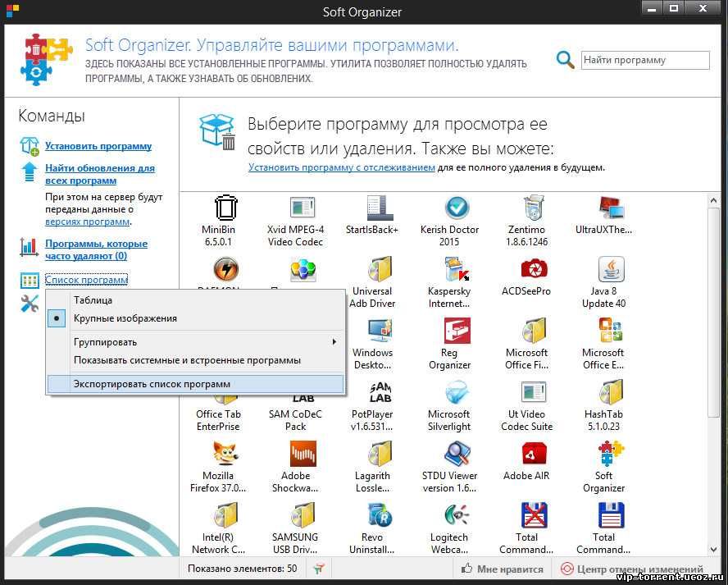Open the Группировать submenu arrow
This screenshot has height=585, width=728.
334,342
